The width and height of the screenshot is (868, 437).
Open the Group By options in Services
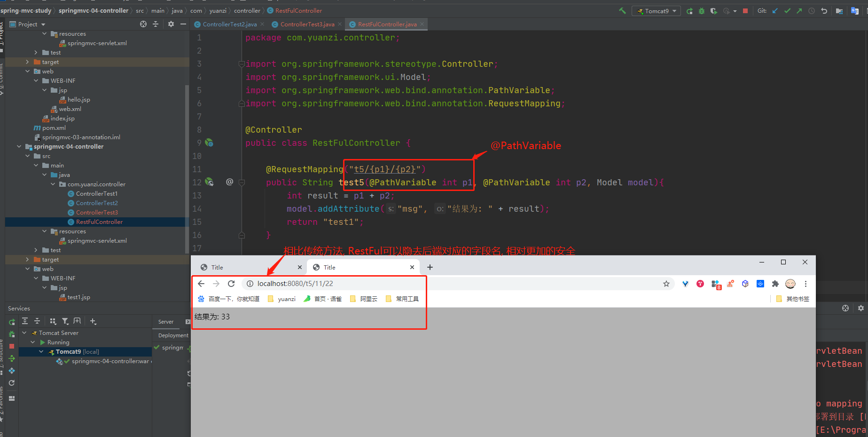53,321
